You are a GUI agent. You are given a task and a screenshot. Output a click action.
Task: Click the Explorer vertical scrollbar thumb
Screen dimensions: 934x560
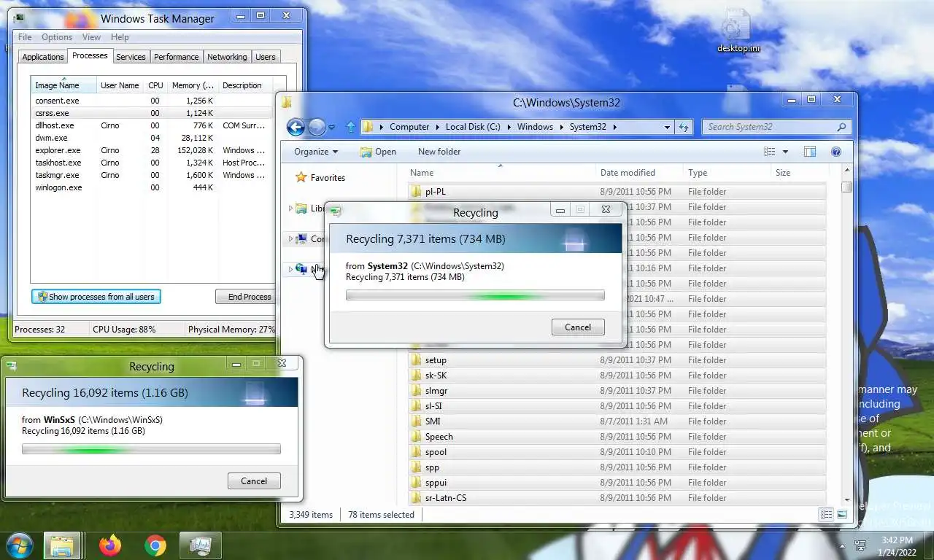tap(846, 187)
